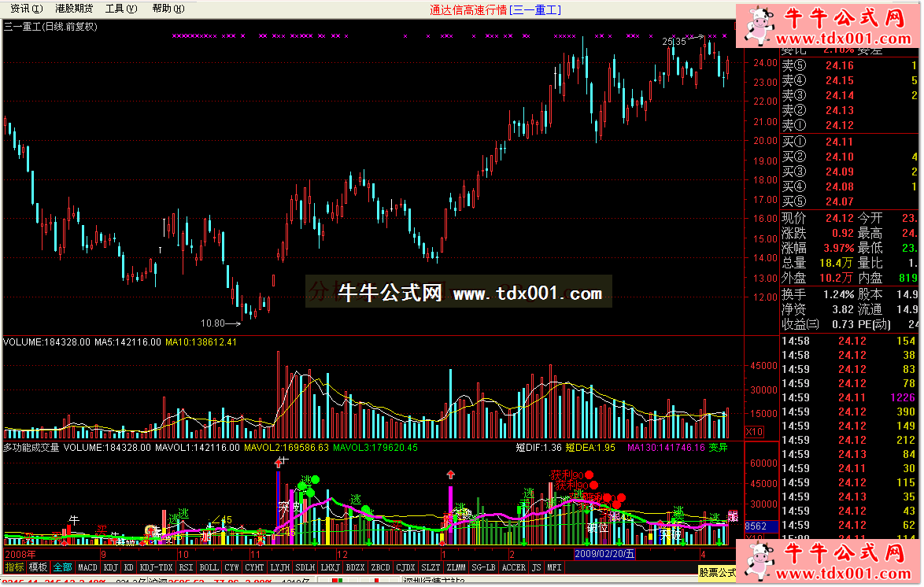Select the ZBCD indicator tab

[381, 567]
